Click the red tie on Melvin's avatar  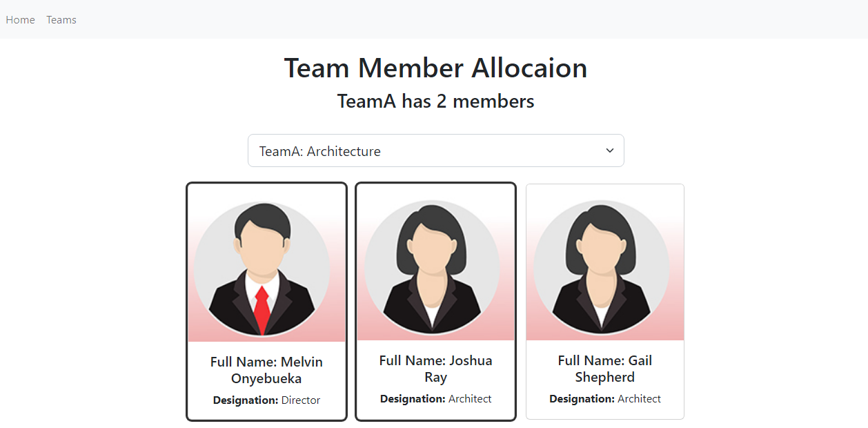[262, 310]
